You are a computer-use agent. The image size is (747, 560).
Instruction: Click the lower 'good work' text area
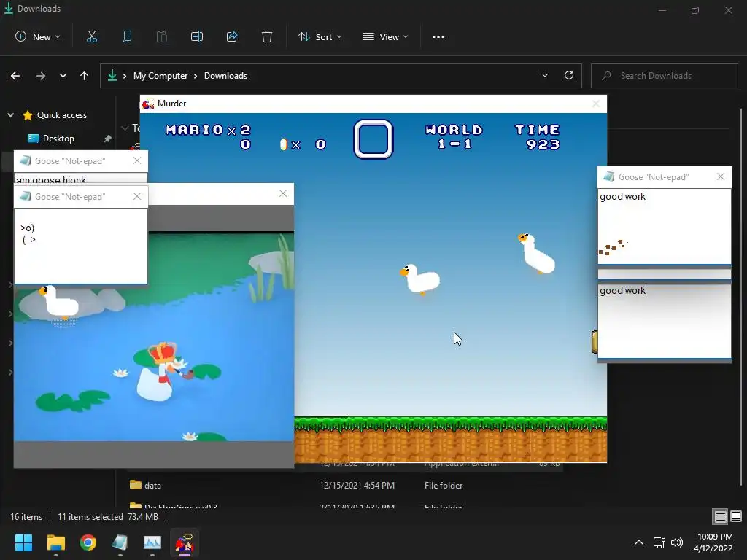664,321
